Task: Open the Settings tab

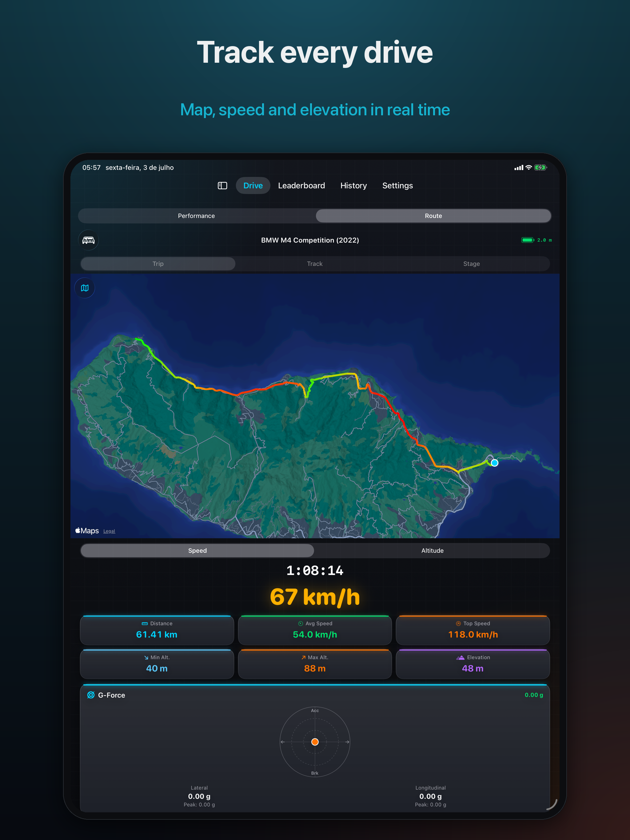Action: click(x=397, y=185)
